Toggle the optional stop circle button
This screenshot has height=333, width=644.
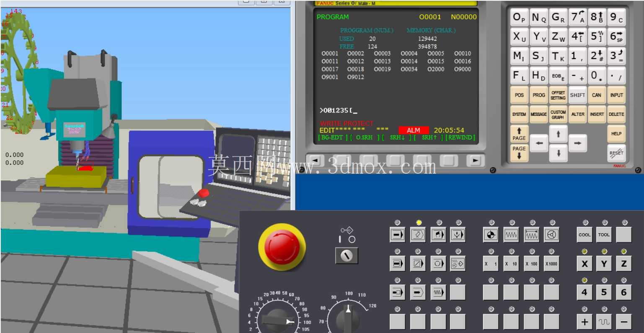[438, 264]
